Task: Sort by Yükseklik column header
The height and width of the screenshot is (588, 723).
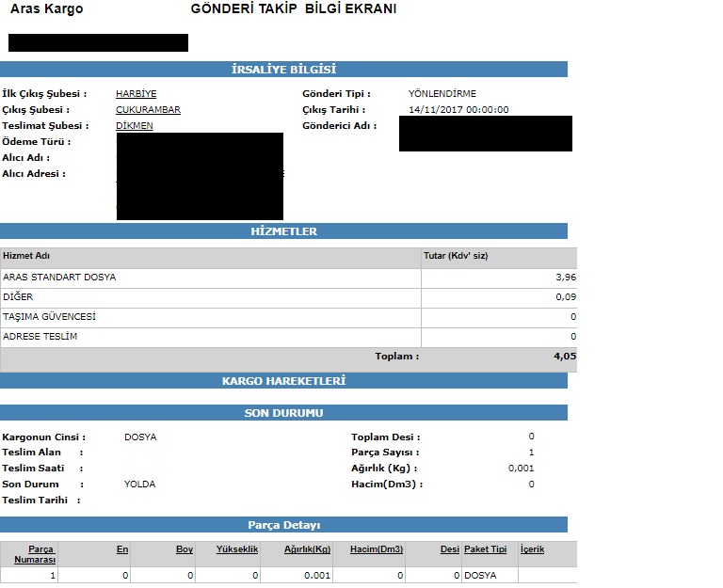Action: tap(237, 549)
